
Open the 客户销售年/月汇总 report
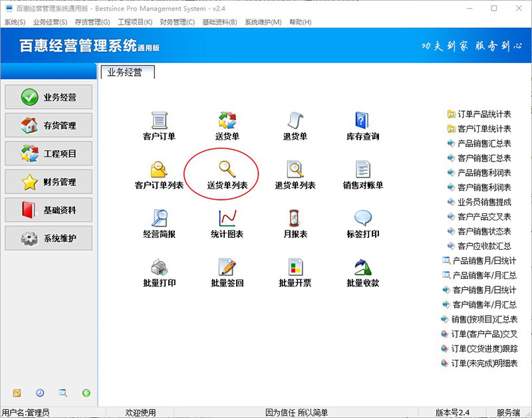[x=479, y=304]
